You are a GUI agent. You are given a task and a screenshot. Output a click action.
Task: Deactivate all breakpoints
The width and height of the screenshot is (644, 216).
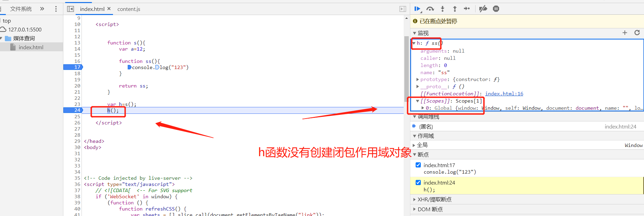[x=483, y=9]
